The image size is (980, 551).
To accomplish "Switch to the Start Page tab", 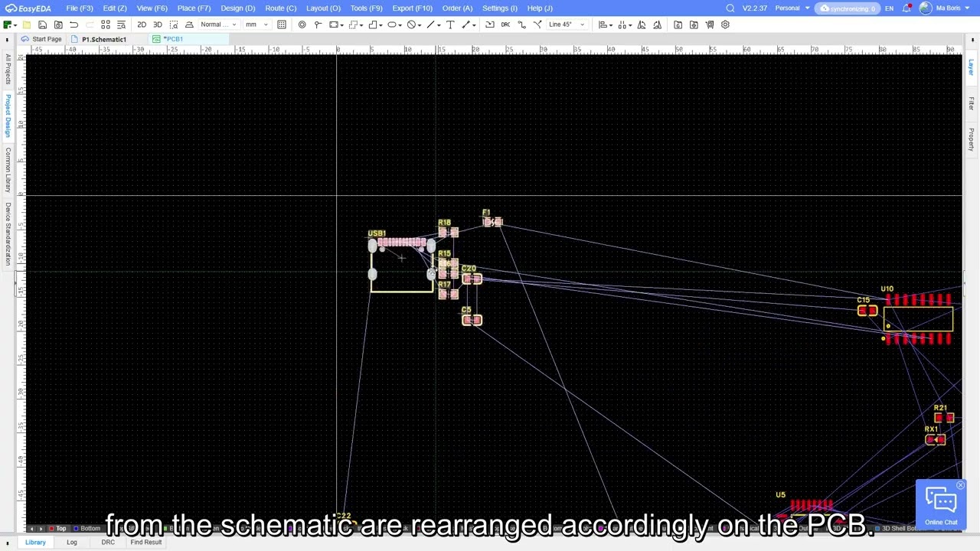I will click(x=41, y=39).
